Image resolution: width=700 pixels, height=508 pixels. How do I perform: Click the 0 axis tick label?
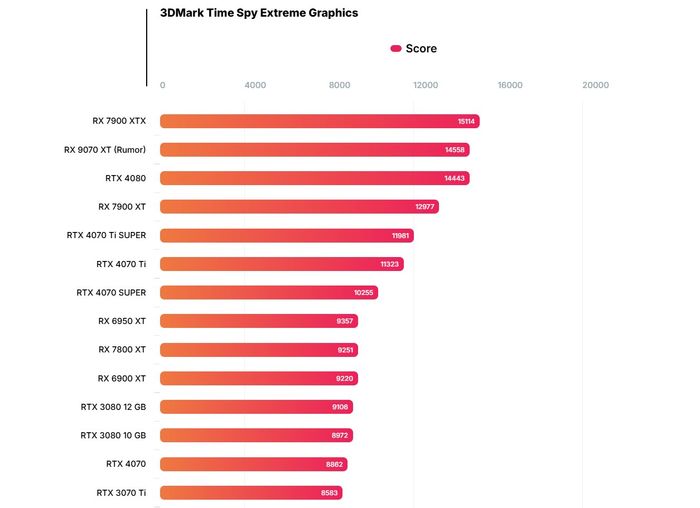coord(162,85)
